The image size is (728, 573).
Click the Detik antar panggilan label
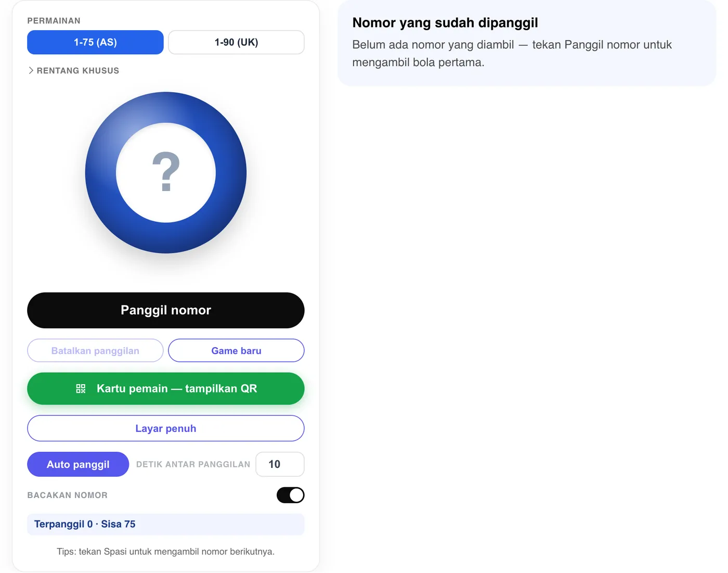pos(193,464)
